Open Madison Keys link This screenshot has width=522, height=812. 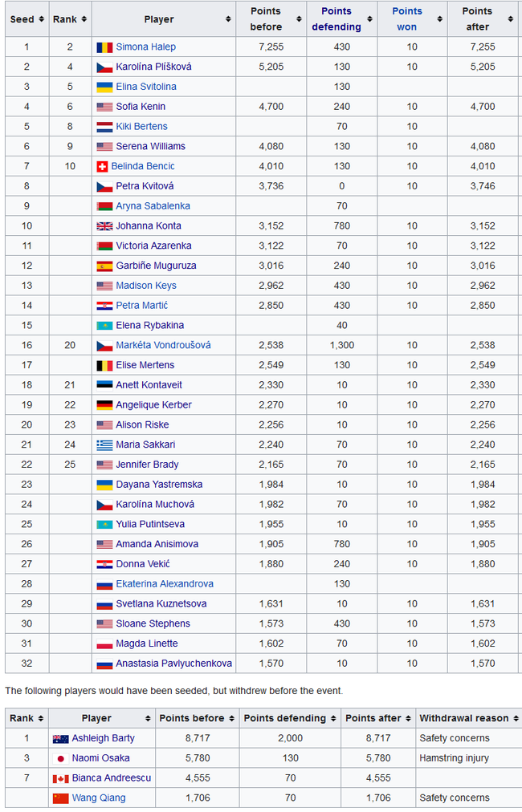(x=146, y=286)
